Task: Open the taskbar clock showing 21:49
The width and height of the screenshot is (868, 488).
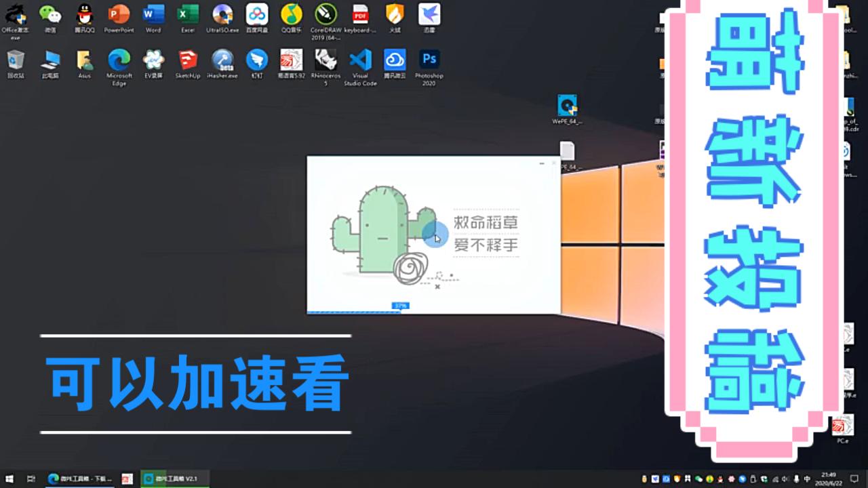Action: click(x=829, y=479)
